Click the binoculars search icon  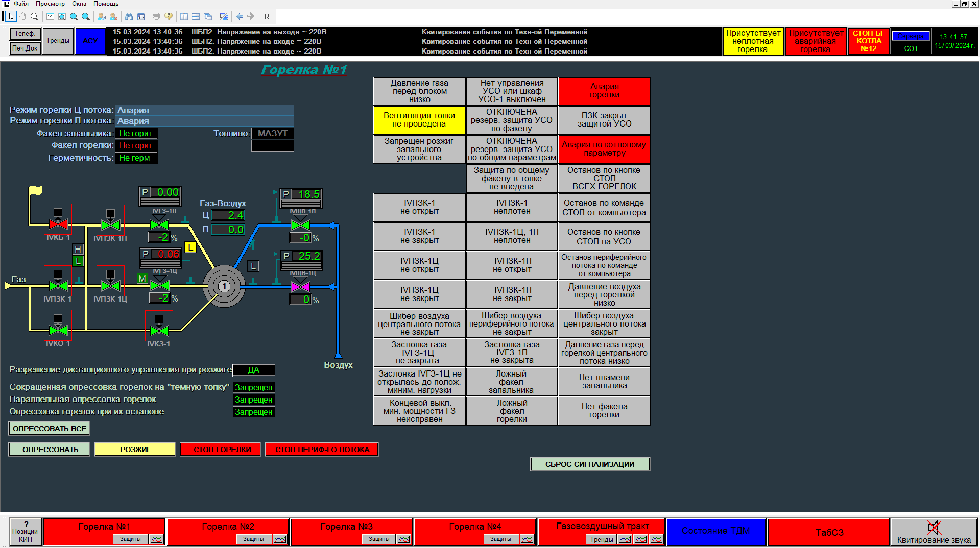click(x=129, y=17)
